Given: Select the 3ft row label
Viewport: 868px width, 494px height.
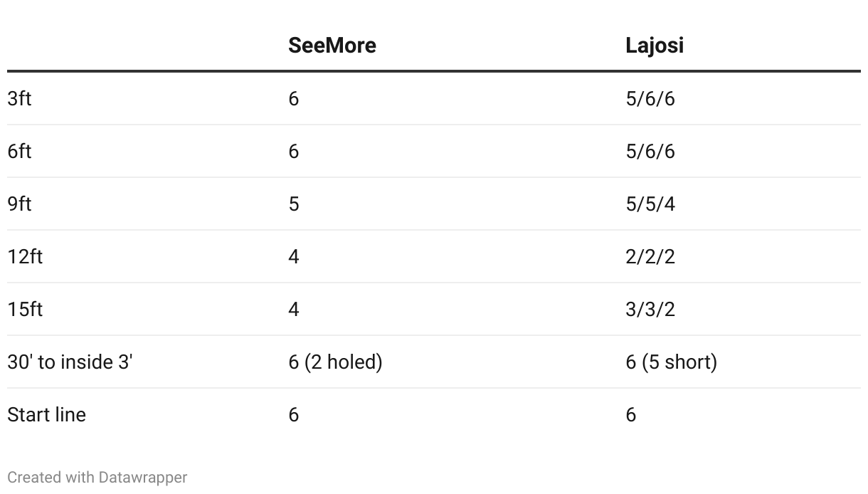Looking at the screenshot, I should [19, 98].
